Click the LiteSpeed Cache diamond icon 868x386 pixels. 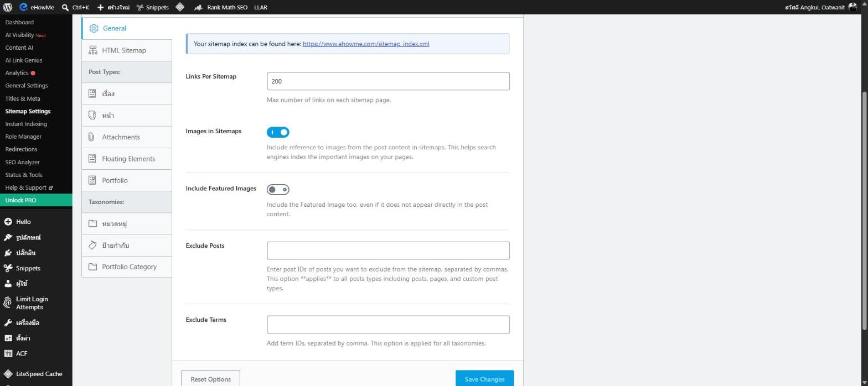[x=8, y=374]
